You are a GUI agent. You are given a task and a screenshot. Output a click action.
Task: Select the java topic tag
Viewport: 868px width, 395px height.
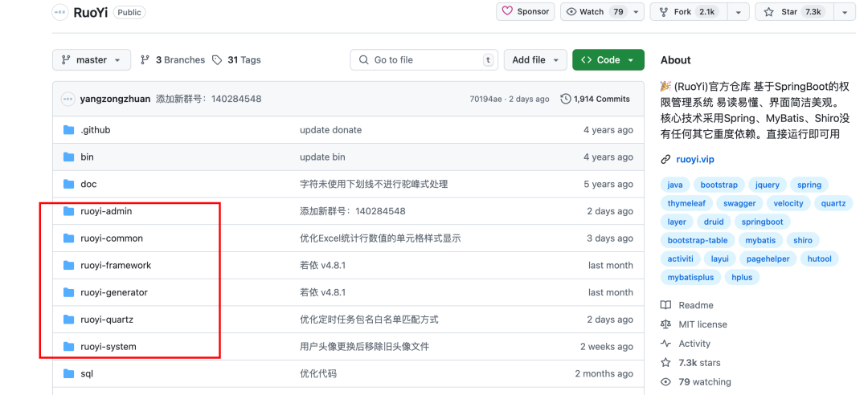click(675, 185)
